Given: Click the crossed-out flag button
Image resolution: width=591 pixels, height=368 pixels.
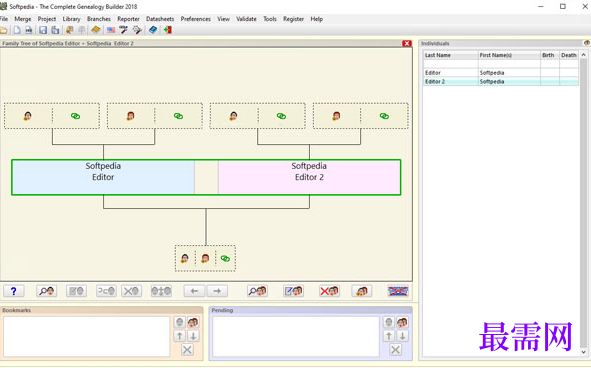Looking at the screenshot, I should tap(398, 291).
